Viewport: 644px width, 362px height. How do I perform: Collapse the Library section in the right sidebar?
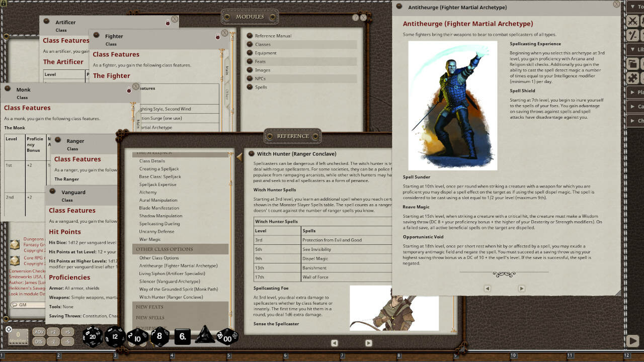[634, 49]
